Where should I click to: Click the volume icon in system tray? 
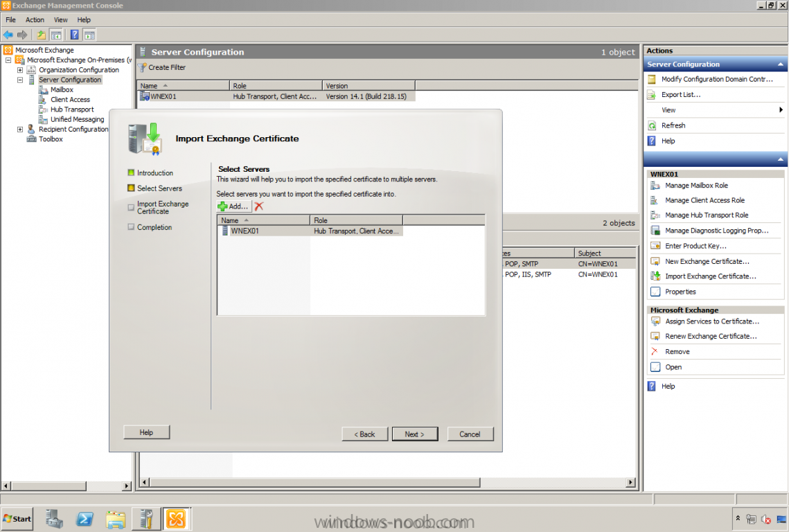(766, 519)
